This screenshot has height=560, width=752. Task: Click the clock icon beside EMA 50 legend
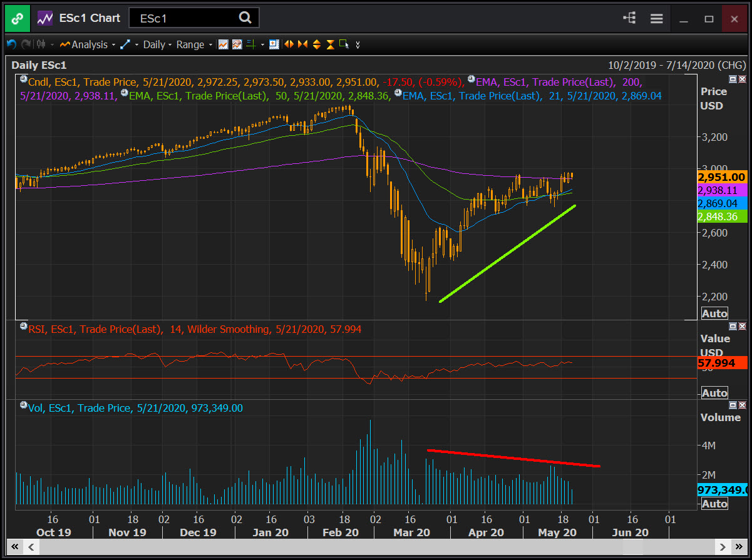coord(124,93)
